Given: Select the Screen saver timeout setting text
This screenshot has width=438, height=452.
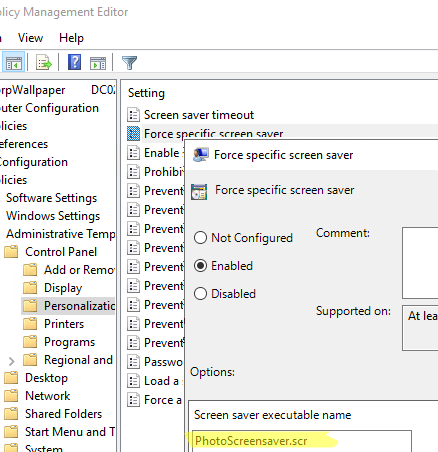Looking at the screenshot, I should [x=199, y=115].
